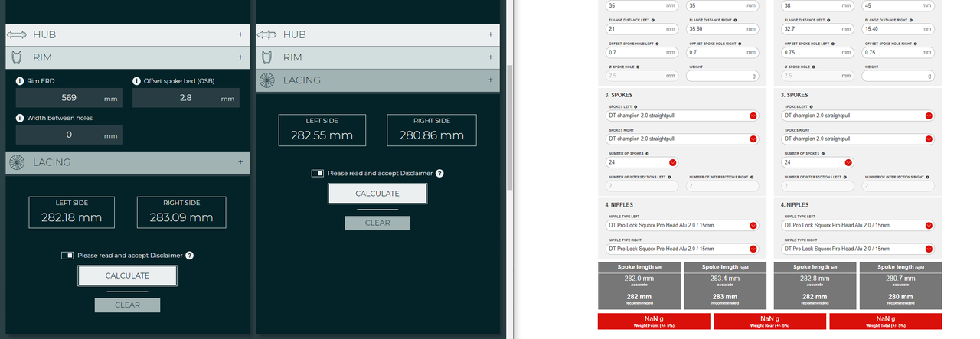
Task: Click the hub icon in the right dark panel
Action: pyautogui.click(x=266, y=34)
